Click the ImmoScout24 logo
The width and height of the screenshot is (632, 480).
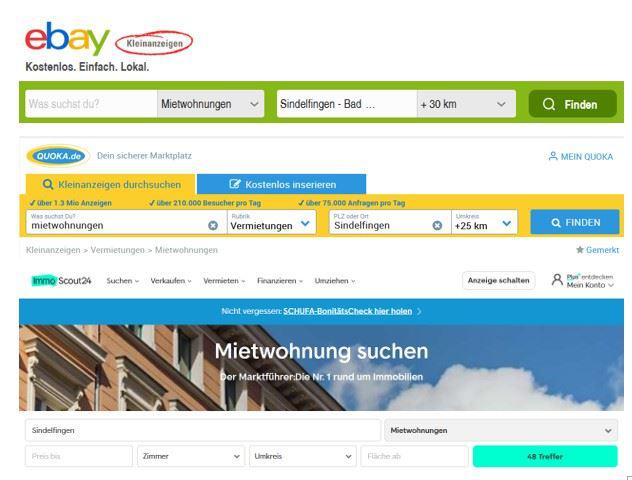click(x=62, y=281)
